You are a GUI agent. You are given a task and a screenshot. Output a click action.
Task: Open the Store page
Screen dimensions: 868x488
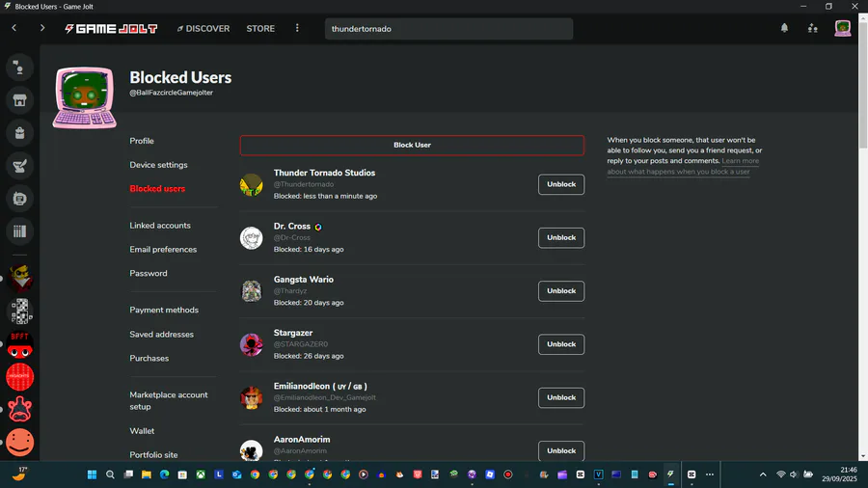point(260,28)
